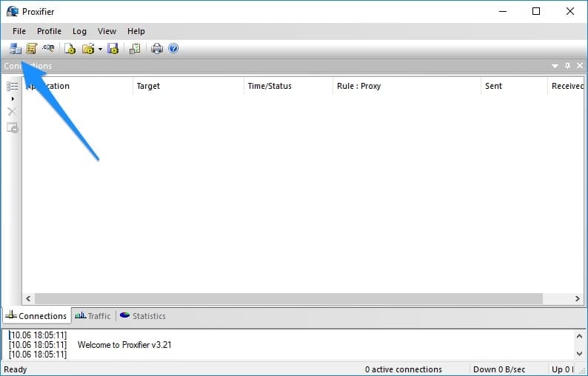
Task: Click the New Profile toolbar icon
Action: pos(70,49)
